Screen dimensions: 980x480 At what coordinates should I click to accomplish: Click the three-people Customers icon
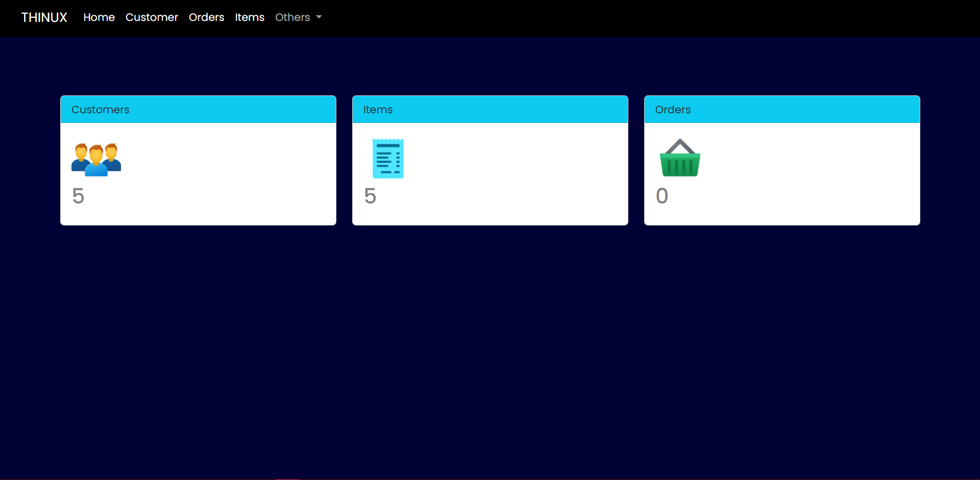tap(96, 159)
